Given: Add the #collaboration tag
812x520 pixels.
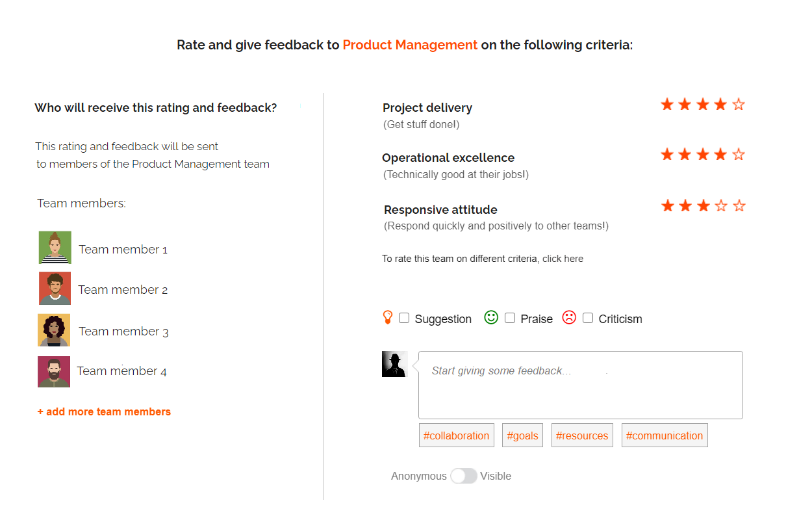Looking at the screenshot, I should [x=457, y=435].
